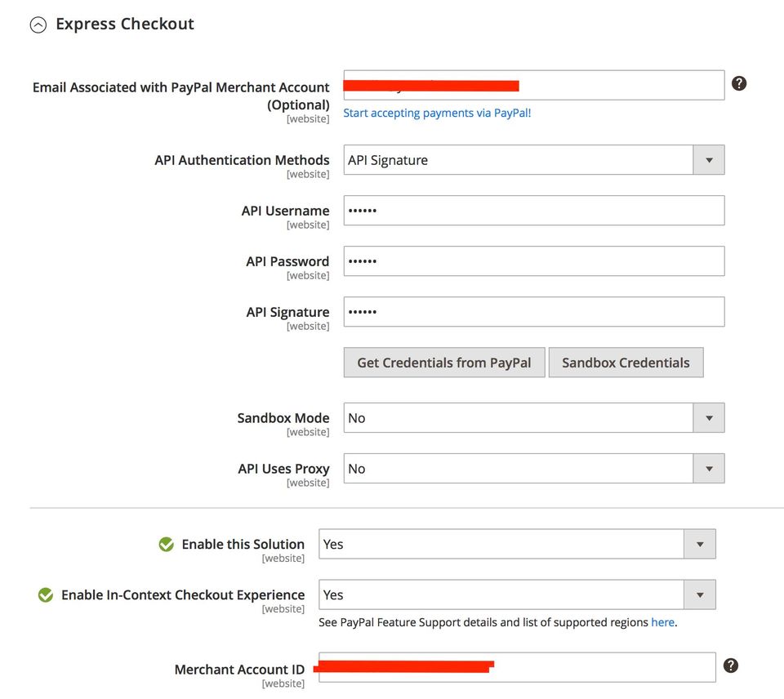Viewport: 784px width, 699px height.
Task: Click green check icon beside In-Context Checkout
Action: [46, 595]
